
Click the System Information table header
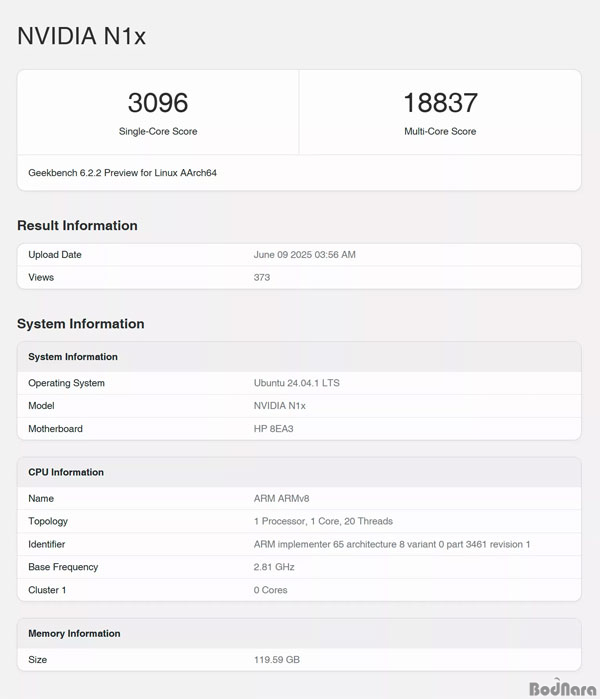[x=73, y=357]
